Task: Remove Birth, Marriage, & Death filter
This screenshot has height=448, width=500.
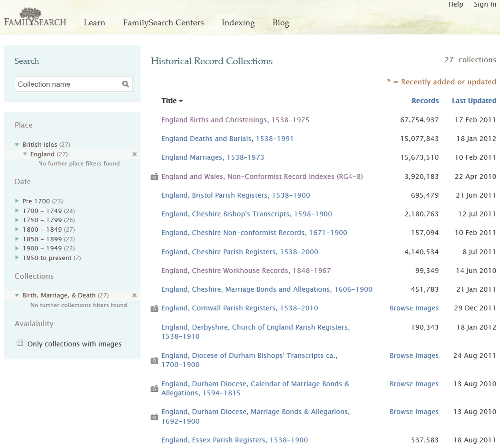Action: (134, 295)
